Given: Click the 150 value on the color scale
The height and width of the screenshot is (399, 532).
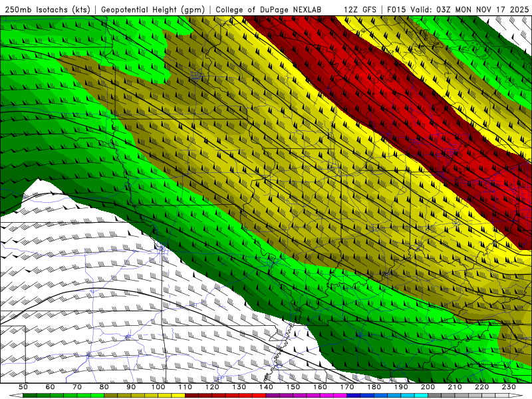Looking at the screenshot, I should tap(293, 387).
